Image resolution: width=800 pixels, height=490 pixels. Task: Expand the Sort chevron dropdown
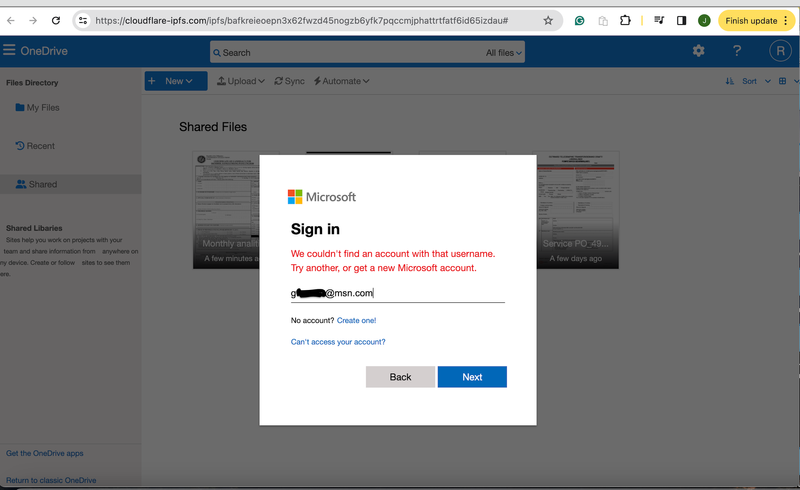click(x=767, y=81)
